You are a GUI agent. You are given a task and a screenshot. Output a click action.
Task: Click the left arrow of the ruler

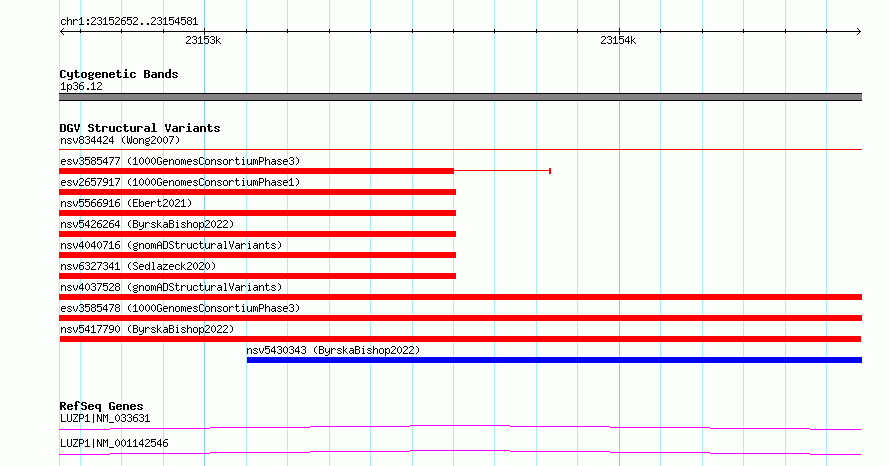tap(62, 32)
